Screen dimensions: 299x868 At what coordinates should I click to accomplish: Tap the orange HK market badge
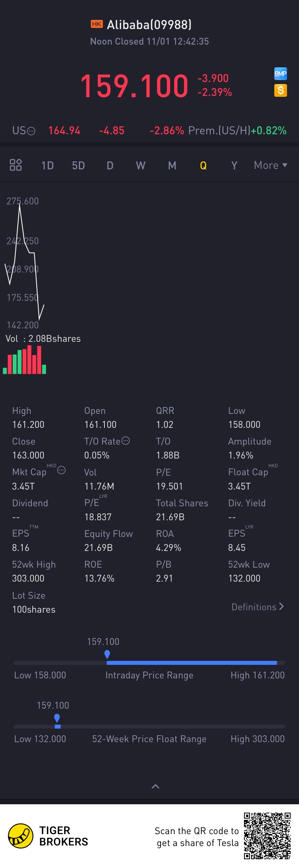tap(97, 24)
